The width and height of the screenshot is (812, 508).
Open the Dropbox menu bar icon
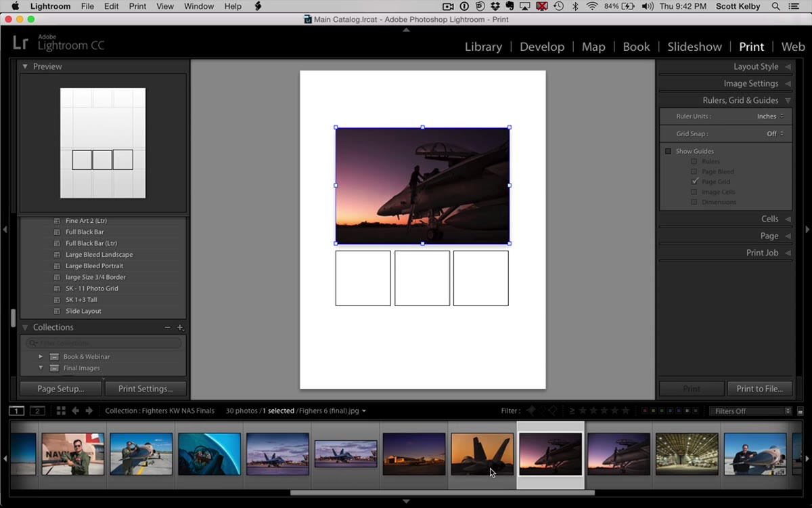point(495,6)
